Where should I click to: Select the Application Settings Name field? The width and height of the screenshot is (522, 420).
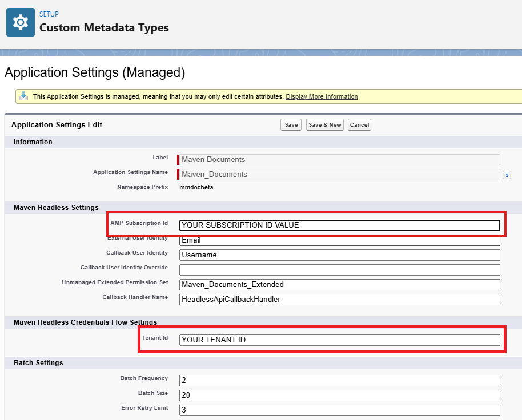pos(339,175)
